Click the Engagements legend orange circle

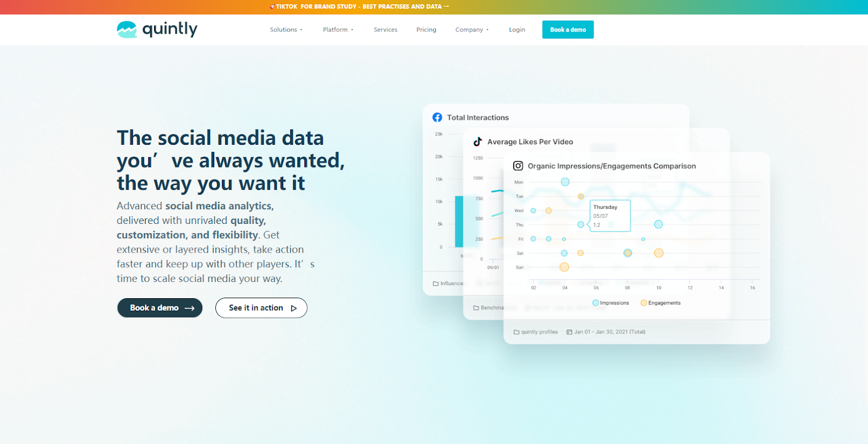coord(644,303)
